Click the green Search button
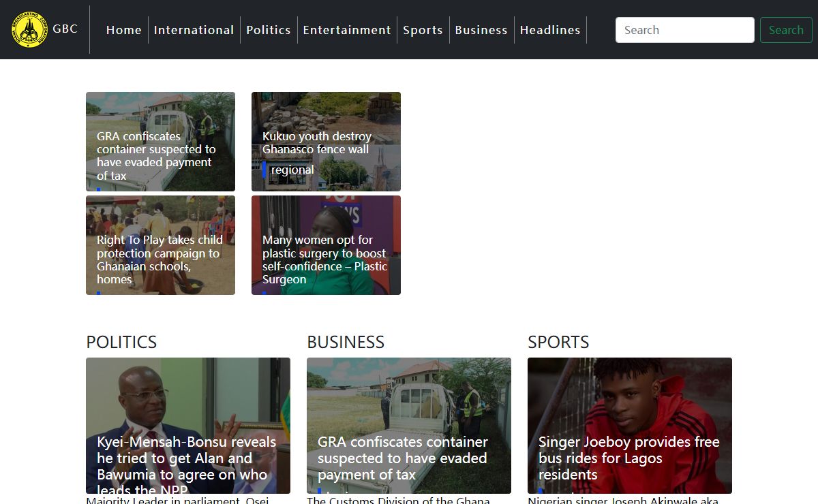 (x=786, y=30)
